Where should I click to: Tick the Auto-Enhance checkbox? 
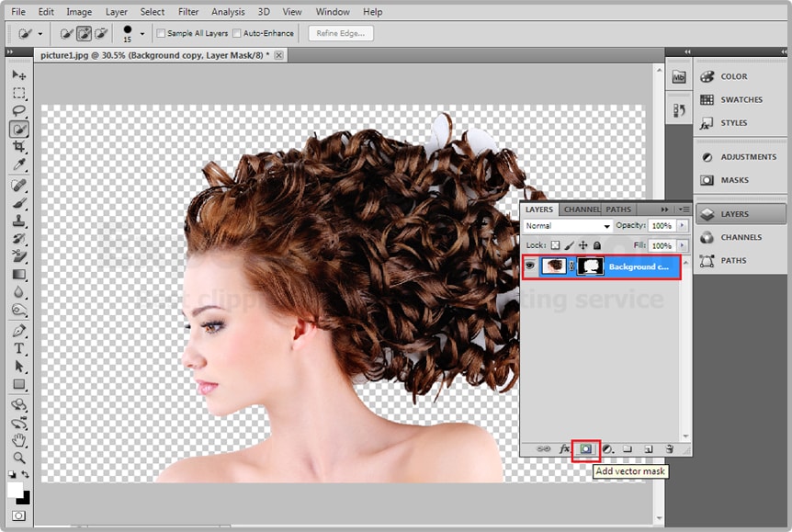(x=237, y=34)
